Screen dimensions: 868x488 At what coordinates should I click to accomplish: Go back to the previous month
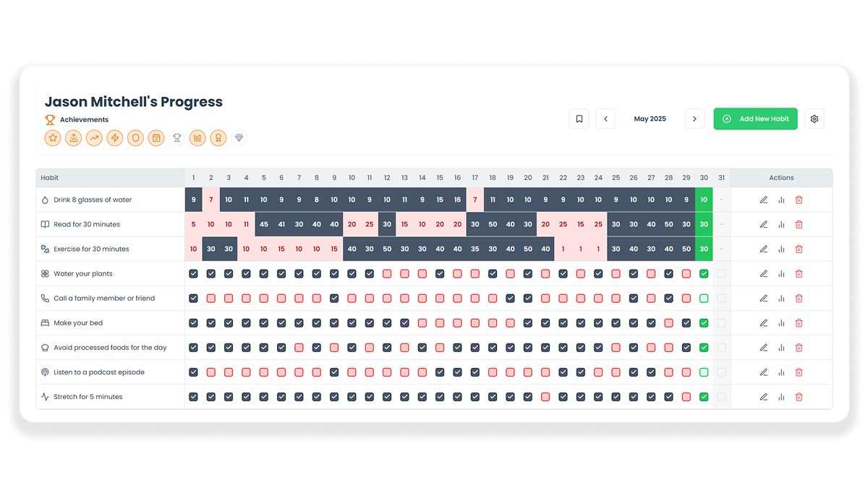[605, 119]
